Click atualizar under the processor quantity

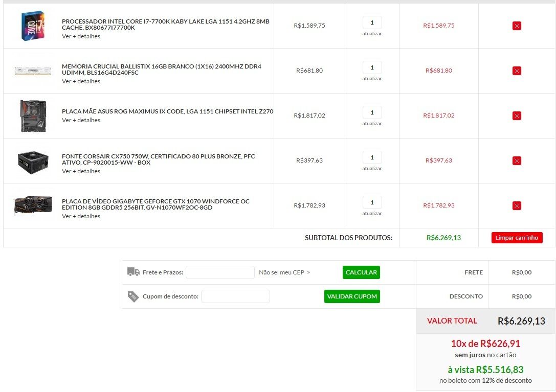click(372, 34)
